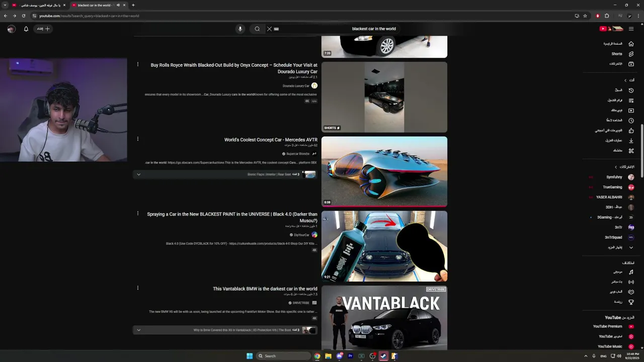
Task: Open Black 4.0 paint video thumbnail
Action: click(x=384, y=246)
